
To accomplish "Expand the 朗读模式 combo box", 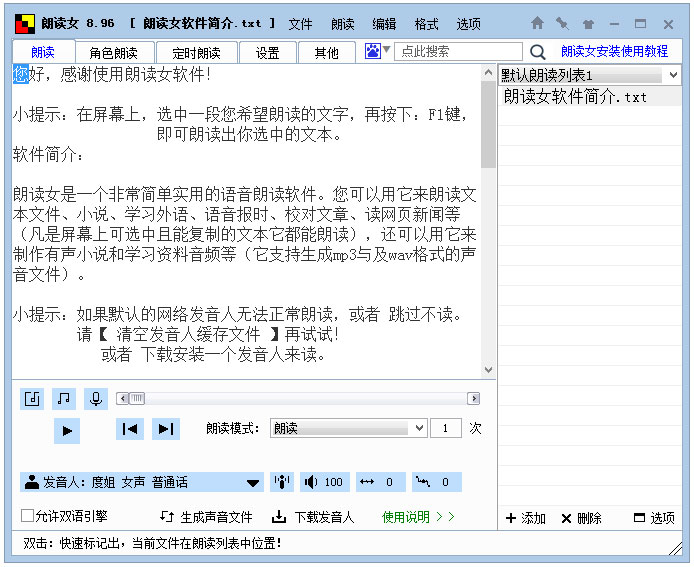I will (x=349, y=428).
